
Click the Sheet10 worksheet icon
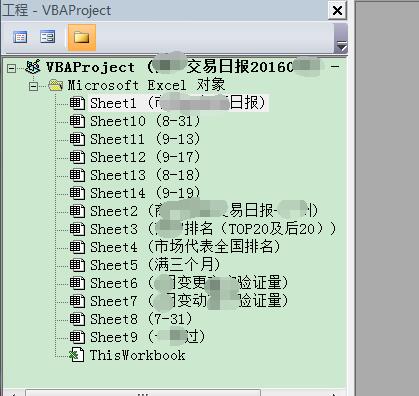[x=77, y=121]
